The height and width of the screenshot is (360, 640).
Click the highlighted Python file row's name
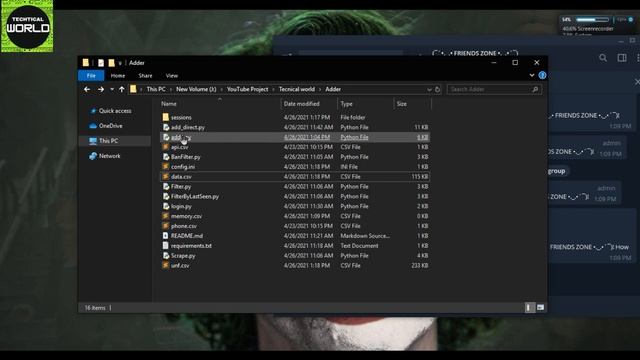coord(181,137)
